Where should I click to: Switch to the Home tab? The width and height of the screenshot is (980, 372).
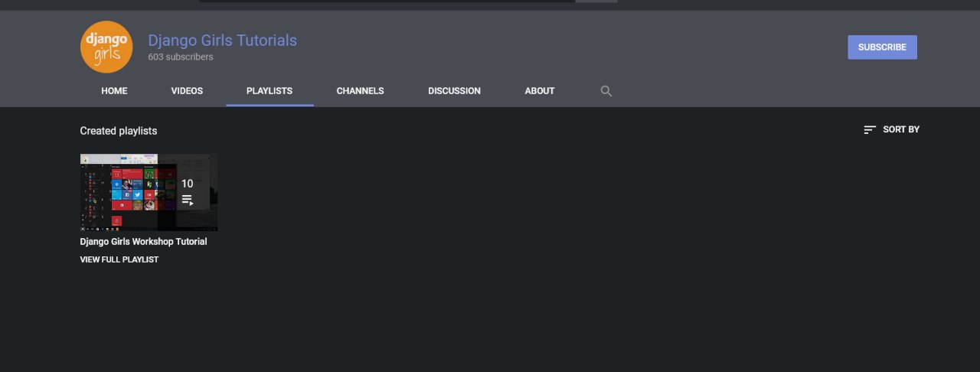pos(114,91)
